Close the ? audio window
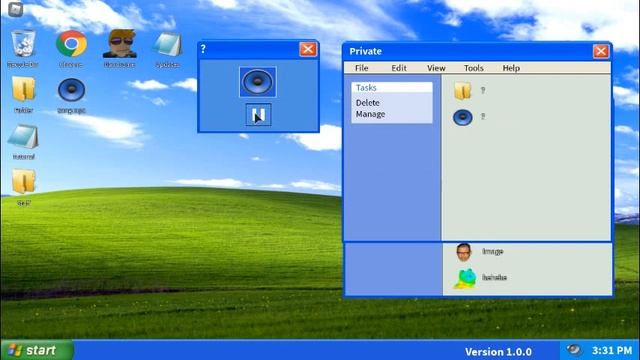The image size is (640, 360). [x=308, y=49]
